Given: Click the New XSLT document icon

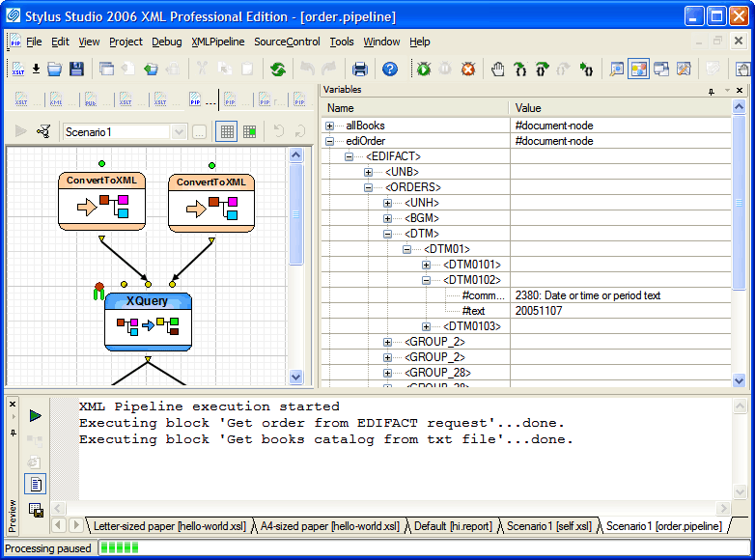Looking at the screenshot, I should point(17,70).
